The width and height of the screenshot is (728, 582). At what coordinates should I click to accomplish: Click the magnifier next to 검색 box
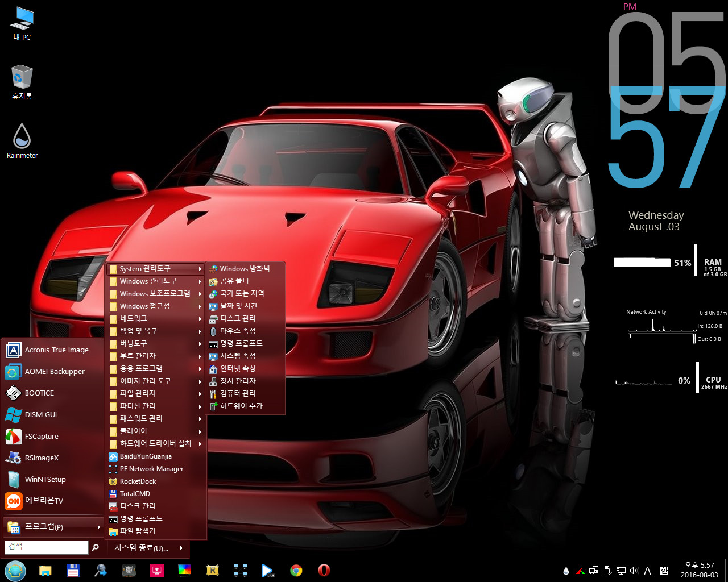pyautogui.click(x=95, y=547)
